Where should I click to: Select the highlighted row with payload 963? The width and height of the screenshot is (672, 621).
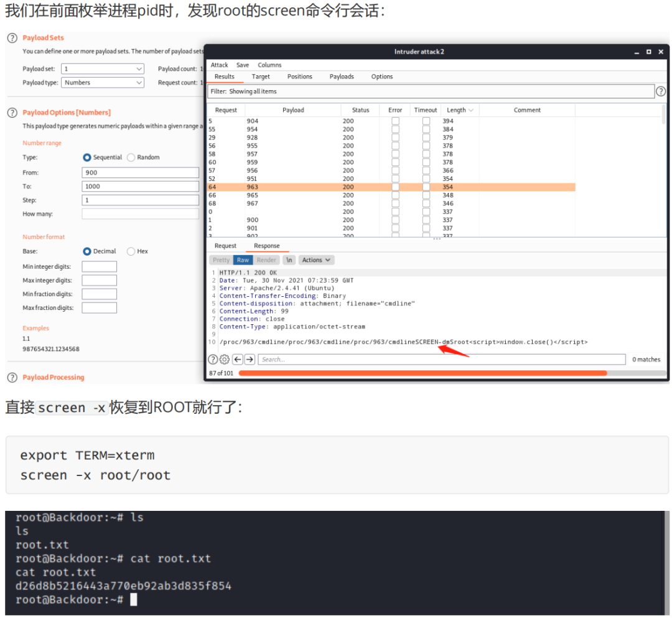coord(391,187)
